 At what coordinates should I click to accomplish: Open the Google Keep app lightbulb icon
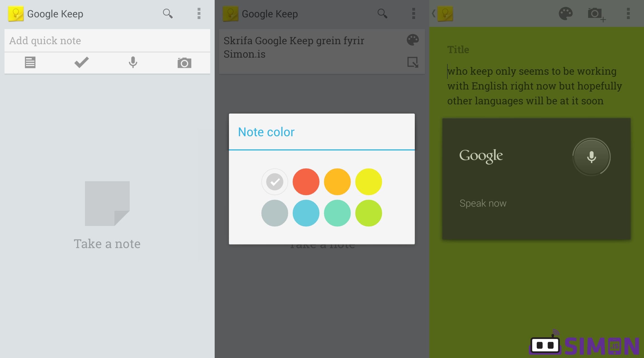[16, 13]
